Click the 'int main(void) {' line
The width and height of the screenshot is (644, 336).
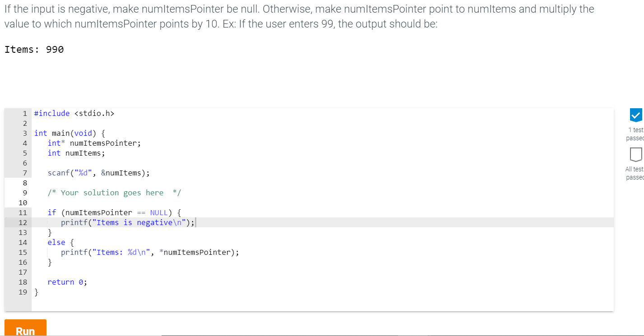click(70, 133)
